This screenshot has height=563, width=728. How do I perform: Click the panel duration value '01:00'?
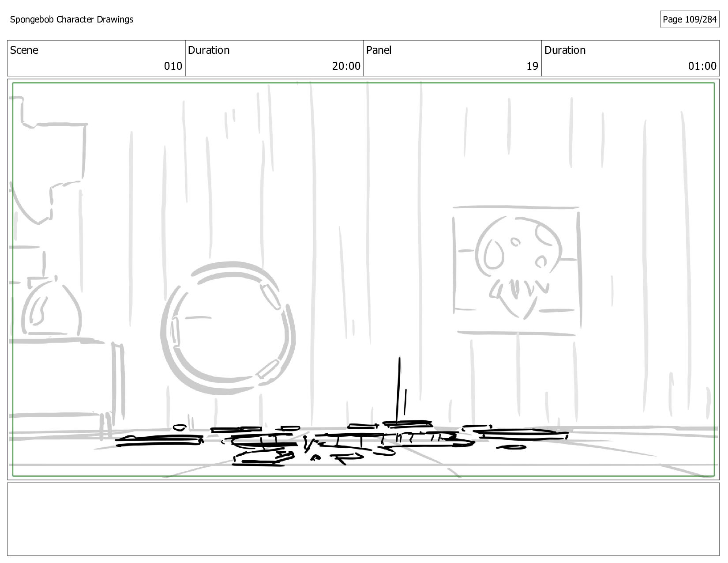pyautogui.click(x=702, y=66)
